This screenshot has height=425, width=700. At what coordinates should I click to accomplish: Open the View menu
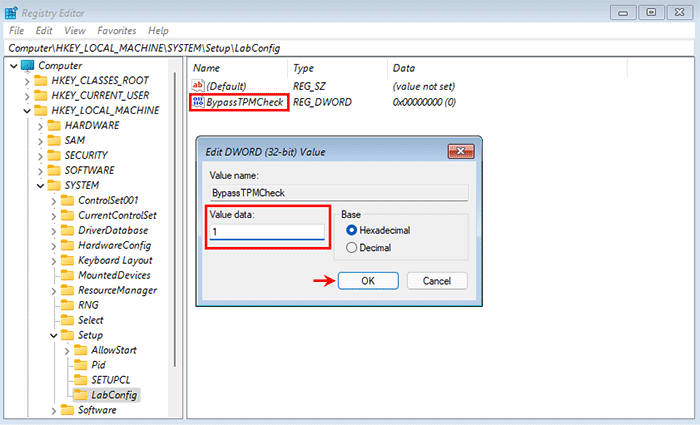coord(75,31)
